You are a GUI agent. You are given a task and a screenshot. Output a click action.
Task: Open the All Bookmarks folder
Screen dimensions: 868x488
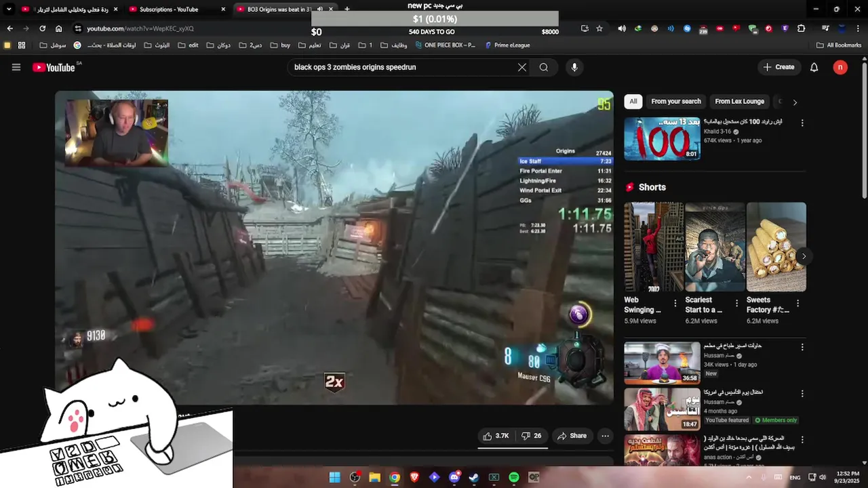pos(839,45)
